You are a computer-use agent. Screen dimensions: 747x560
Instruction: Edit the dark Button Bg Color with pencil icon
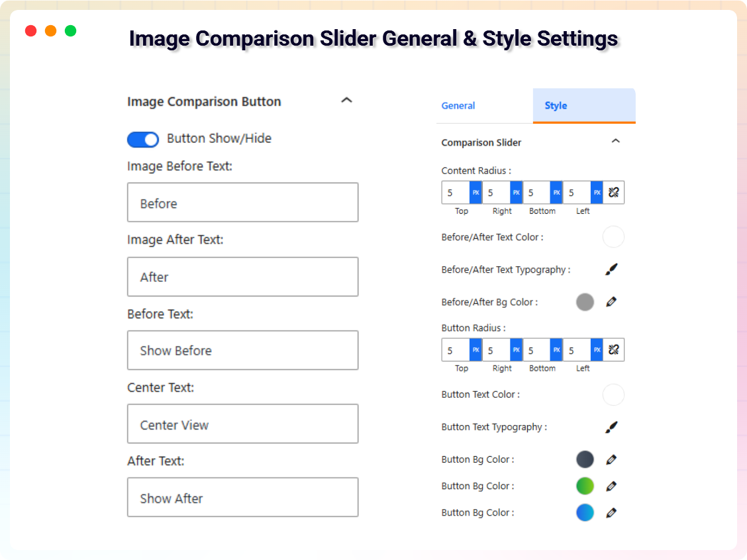[x=611, y=459]
